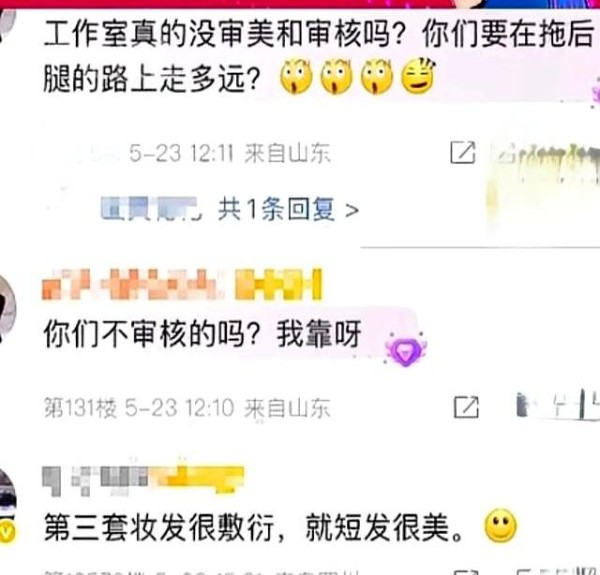The width and height of the screenshot is (600, 575).
Task: Click the yellow V verified badge on bottom avatar
Action: 7,532
